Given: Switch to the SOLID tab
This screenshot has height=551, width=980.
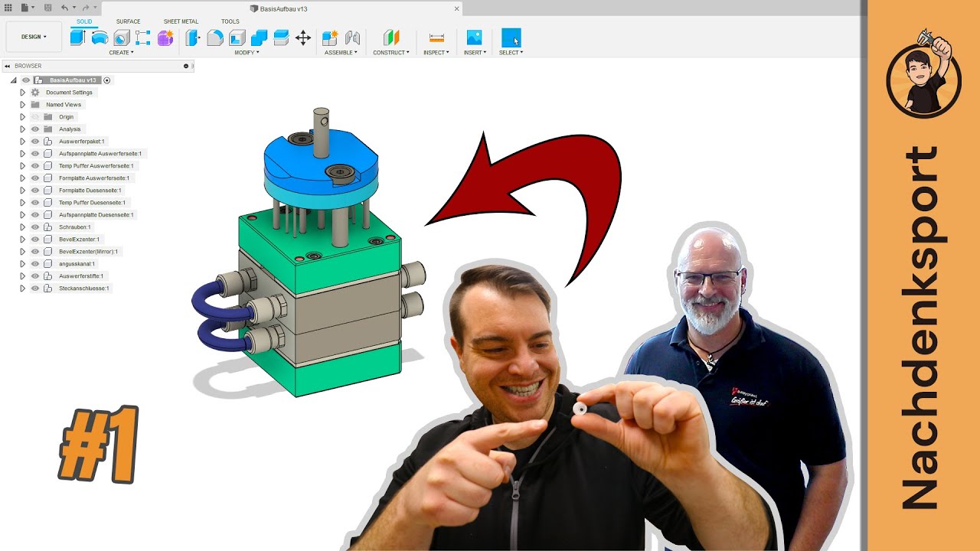Looking at the screenshot, I should click(x=84, y=21).
